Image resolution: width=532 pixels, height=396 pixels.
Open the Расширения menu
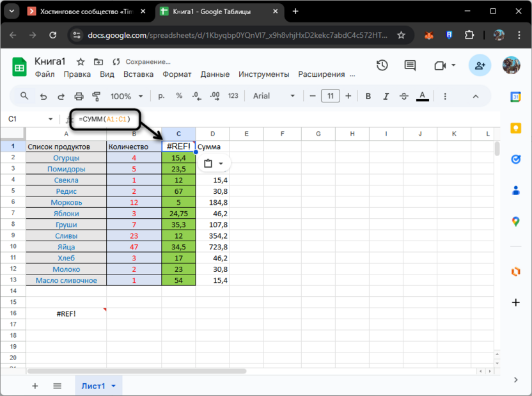[321, 74]
